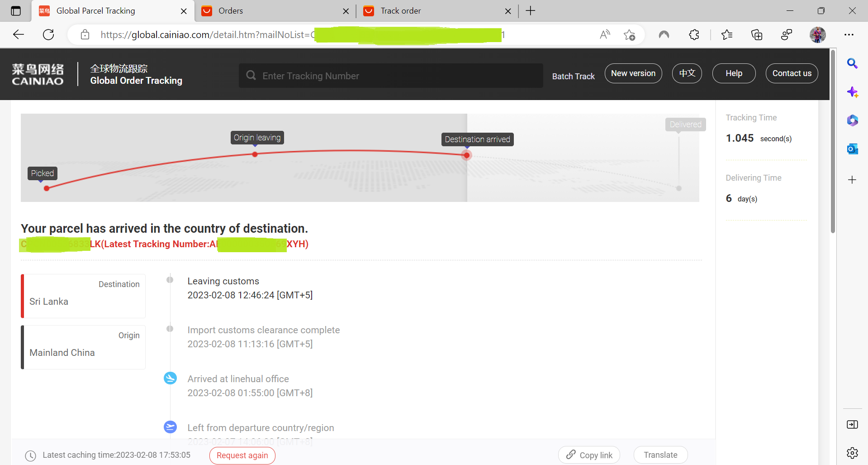
Task: Click the Copy link button
Action: (x=589, y=455)
